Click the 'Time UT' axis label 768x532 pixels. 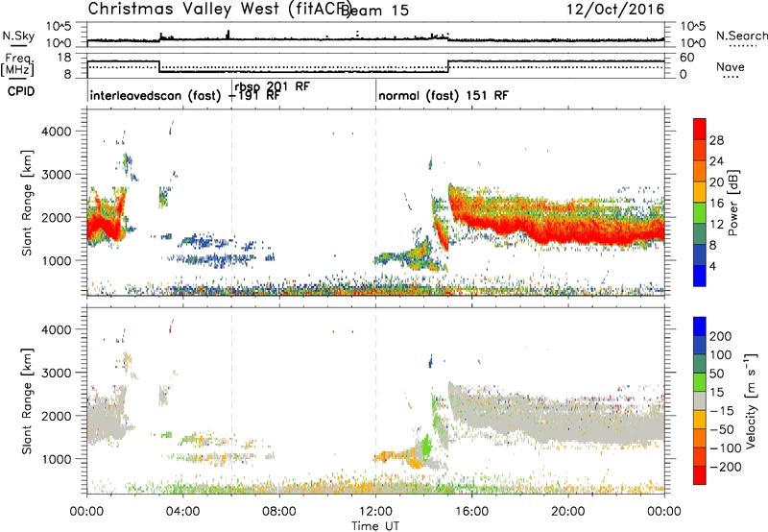click(x=375, y=525)
